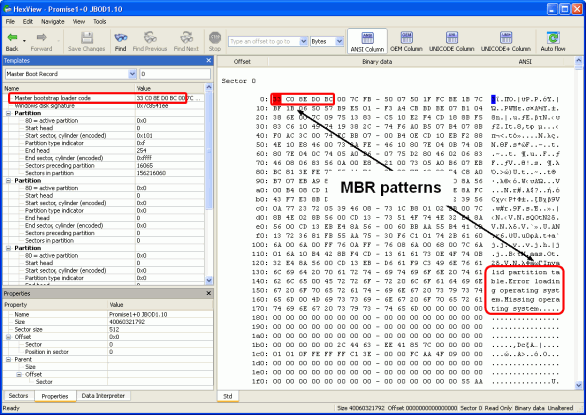This screenshot has width=586, height=415.
Task: Click the 'Position in sector' property row
Action: coord(108,352)
